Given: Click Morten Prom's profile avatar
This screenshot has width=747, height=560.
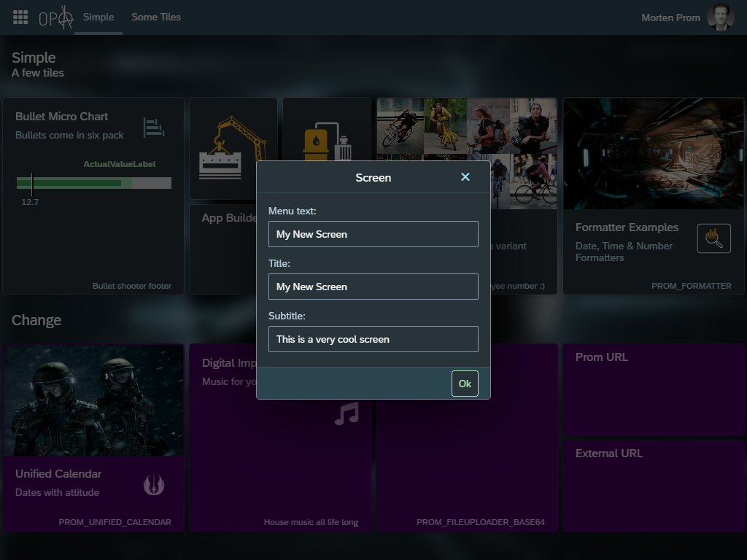Looking at the screenshot, I should 720,17.
